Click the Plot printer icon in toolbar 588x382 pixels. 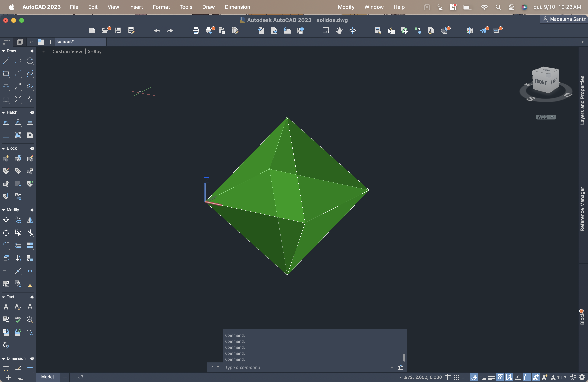pos(196,31)
